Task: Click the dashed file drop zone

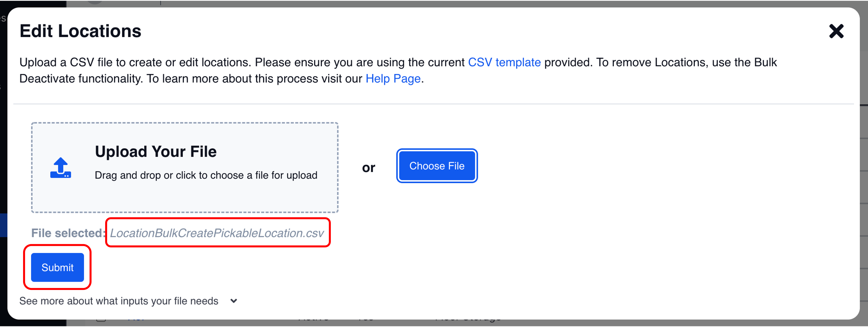Action: [x=185, y=199]
